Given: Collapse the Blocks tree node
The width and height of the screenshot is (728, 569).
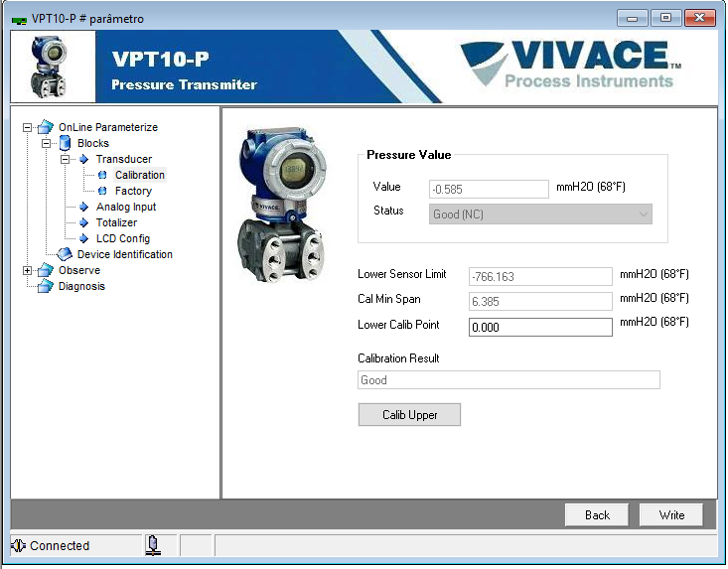Looking at the screenshot, I should tap(46, 143).
